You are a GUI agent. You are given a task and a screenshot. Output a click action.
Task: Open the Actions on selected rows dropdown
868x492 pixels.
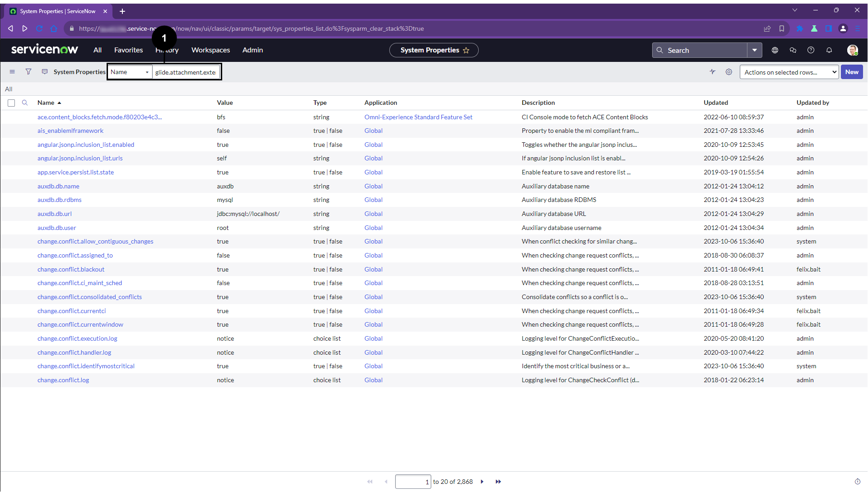pos(789,72)
